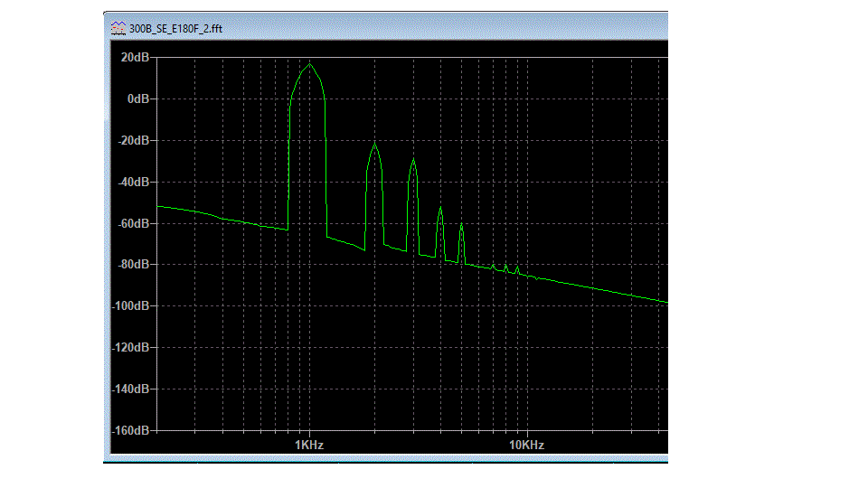Click the 1KHz frequency axis label
The image size is (868, 488).
(x=309, y=445)
